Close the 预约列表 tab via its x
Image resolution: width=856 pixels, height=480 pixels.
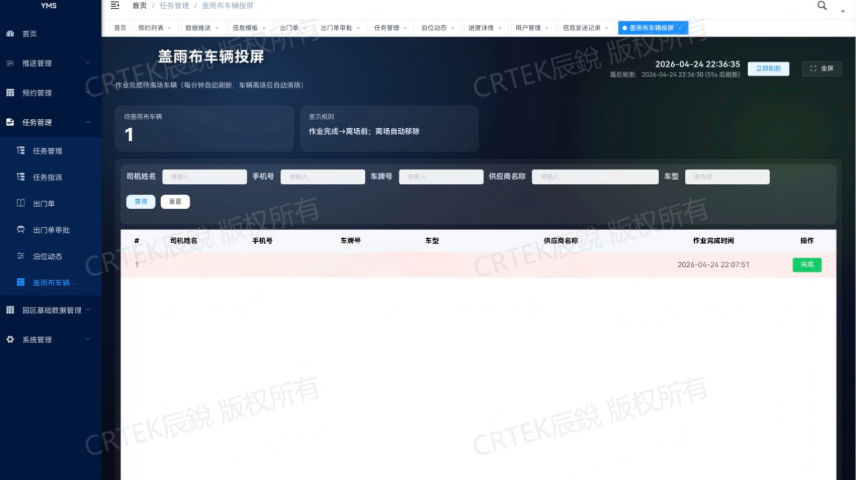pos(169,28)
